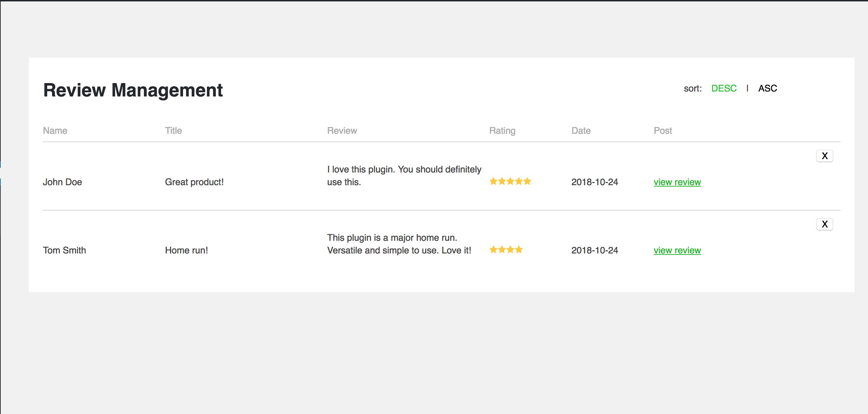Viewport: 868px width, 414px height.
Task: Click the John Doe name cell
Action: pyautogui.click(x=62, y=182)
